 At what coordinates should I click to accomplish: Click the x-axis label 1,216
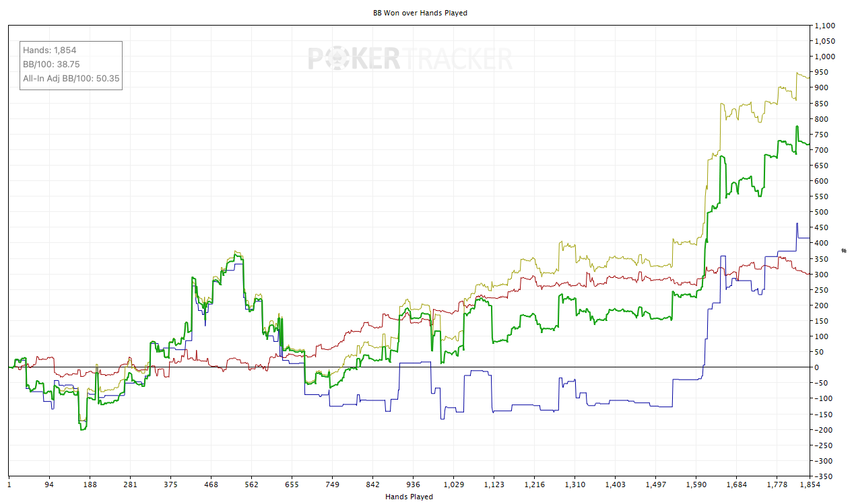(x=534, y=484)
